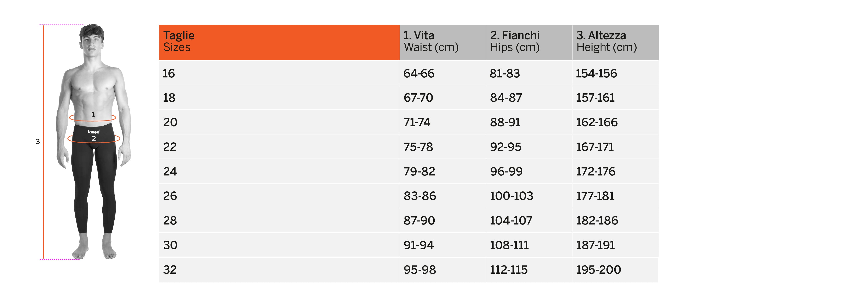Click waist value 67-70
The height and width of the screenshot is (303, 868).
418,98
